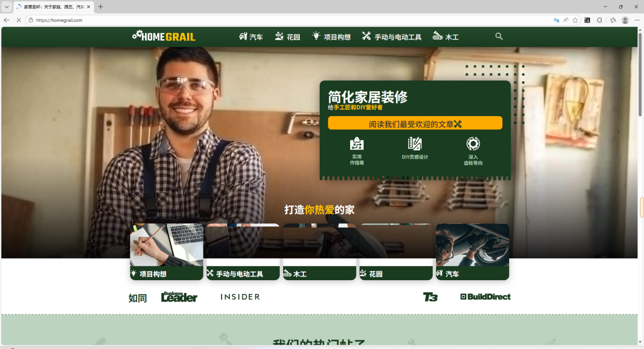The height and width of the screenshot is (349, 644).
Task: Open the Extensions puzzle icon
Action: click(x=599, y=20)
